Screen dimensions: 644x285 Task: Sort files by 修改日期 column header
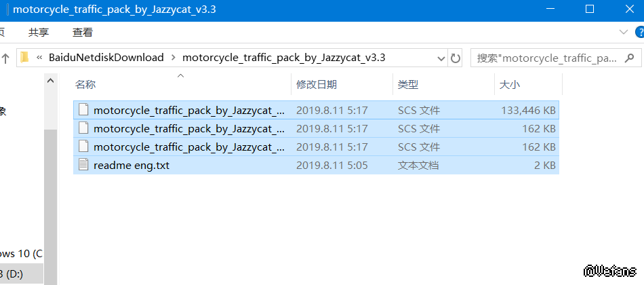pos(317,85)
